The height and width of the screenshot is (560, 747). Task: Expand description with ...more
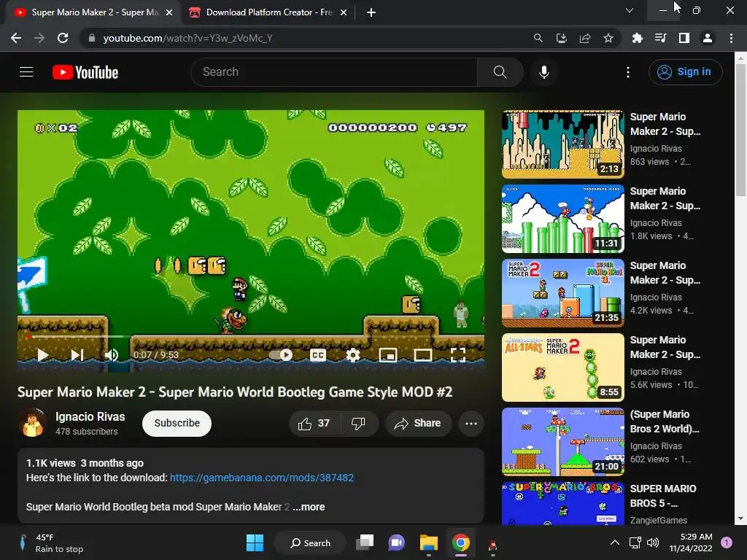309,507
